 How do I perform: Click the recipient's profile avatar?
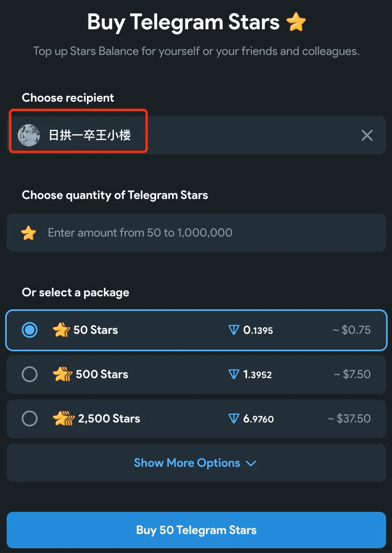pos(29,135)
